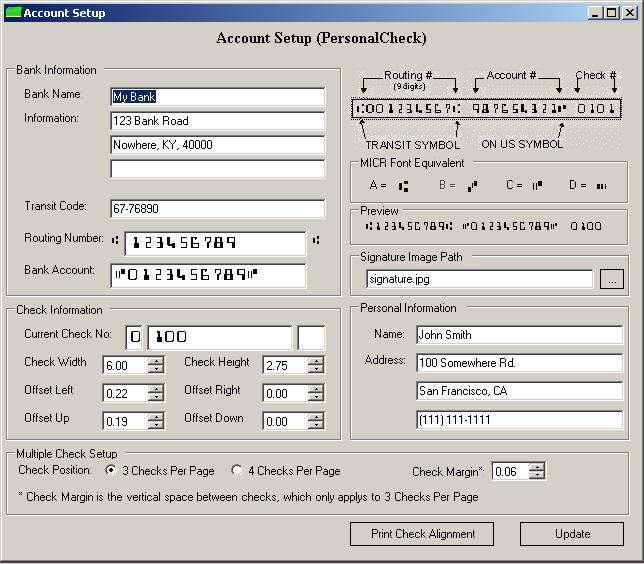Decrease the Offset Down value
The image size is (644, 564).
click(316, 426)
